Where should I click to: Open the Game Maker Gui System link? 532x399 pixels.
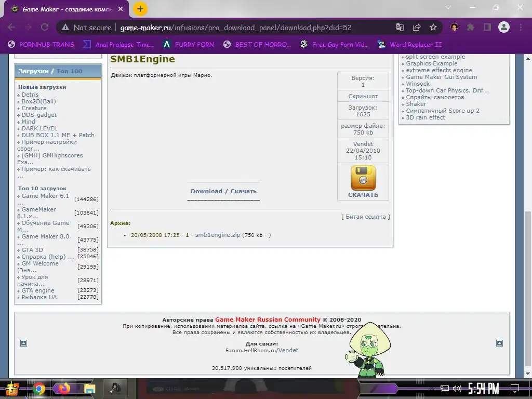tap(442, 77)
